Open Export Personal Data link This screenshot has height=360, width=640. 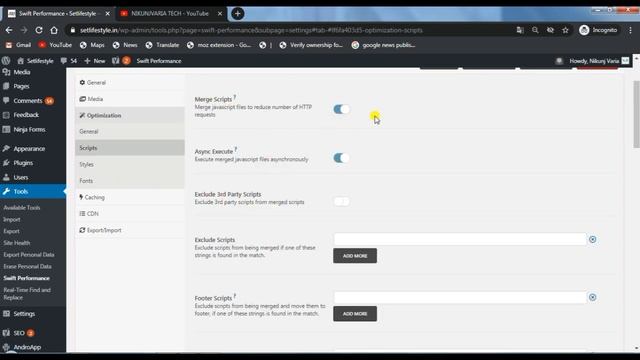[x=29, y=255]
